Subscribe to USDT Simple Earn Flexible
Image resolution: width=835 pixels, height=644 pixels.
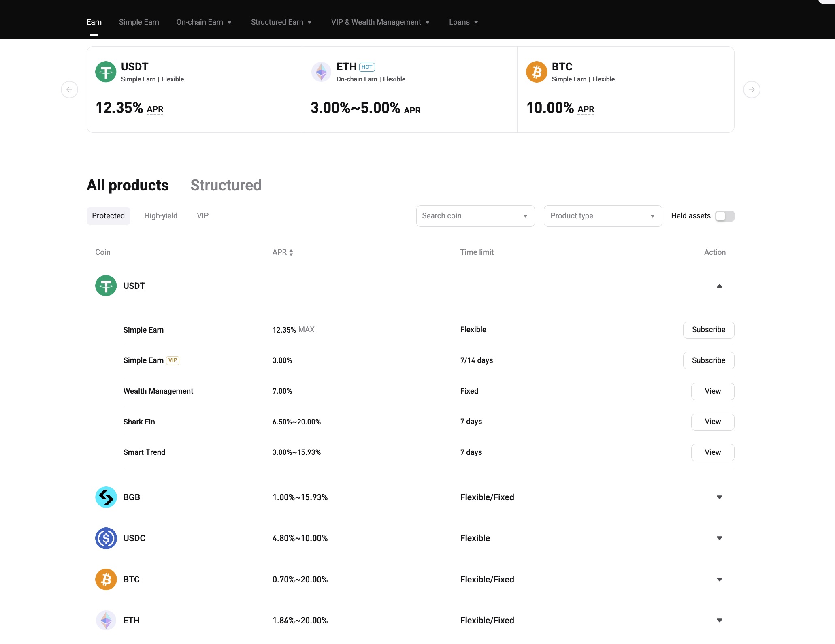click(x=708, y=330)
